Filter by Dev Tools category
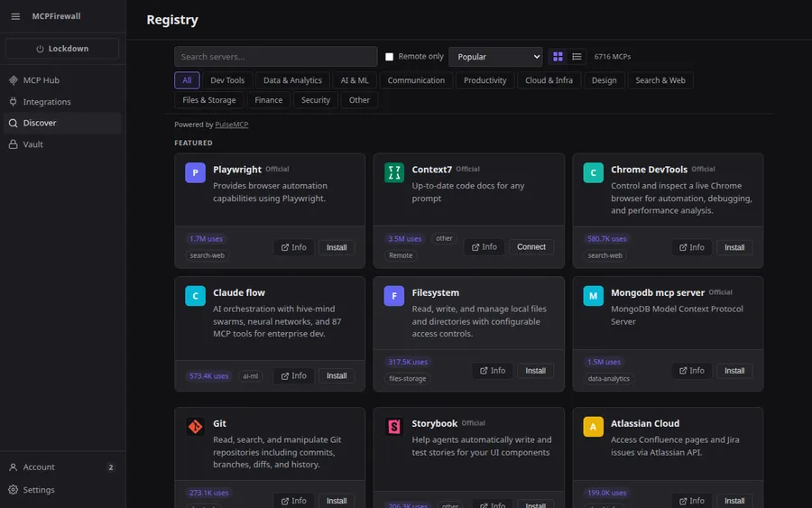The image size is (812, 508). 227,80
